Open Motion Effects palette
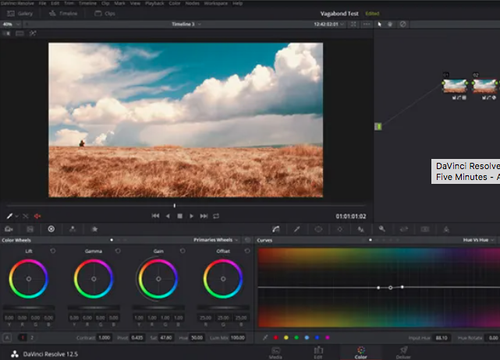500x360 pixels. pyautogui.click(x=95, y=229)
